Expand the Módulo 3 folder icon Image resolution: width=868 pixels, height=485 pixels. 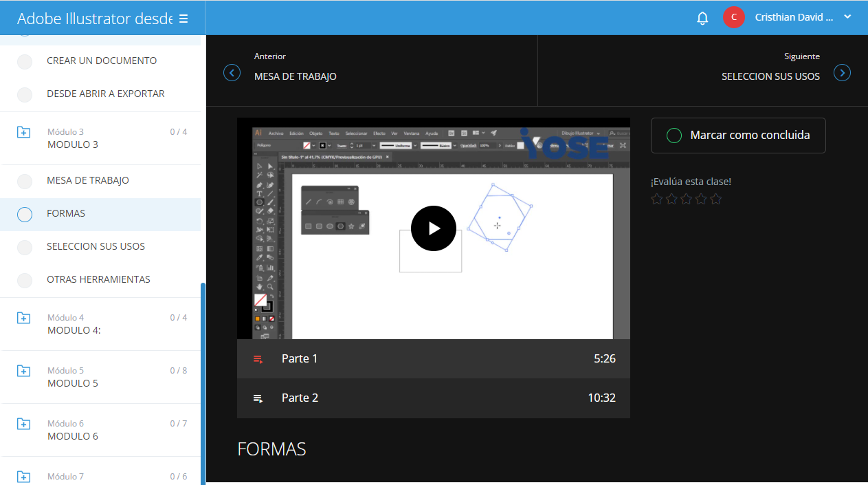click(x=24, y=132)
